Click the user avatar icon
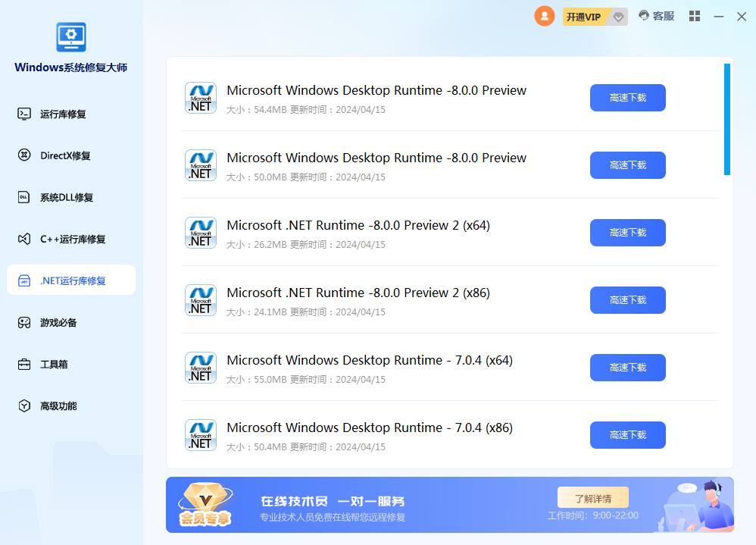 [544, 16]
